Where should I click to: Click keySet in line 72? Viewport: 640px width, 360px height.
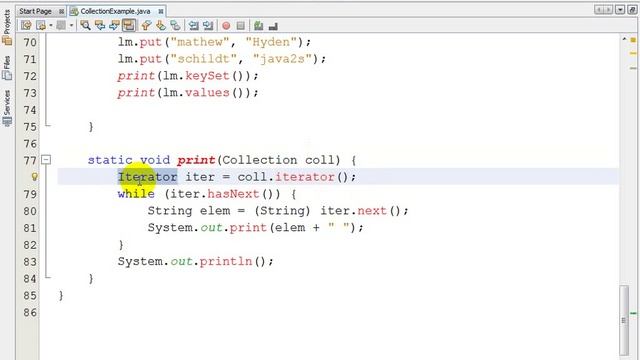207,76
